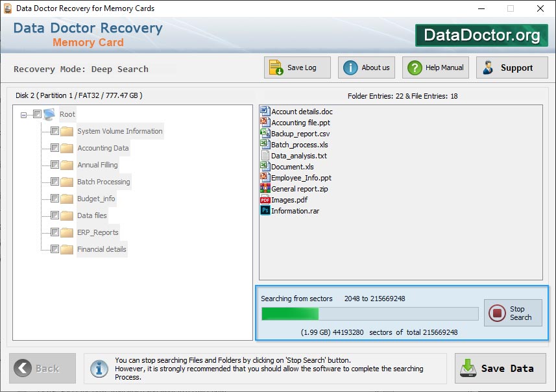556x392 pixels.
Task: Click the Save Data button label
Action: pyautogui.click(x=507, y=369)
